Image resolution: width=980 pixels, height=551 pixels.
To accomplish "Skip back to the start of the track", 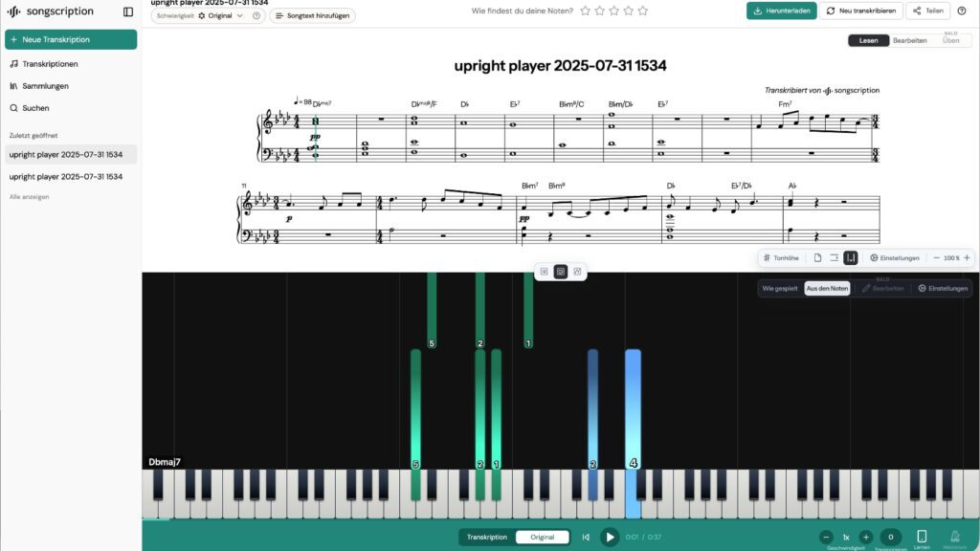I will point(586,538).
